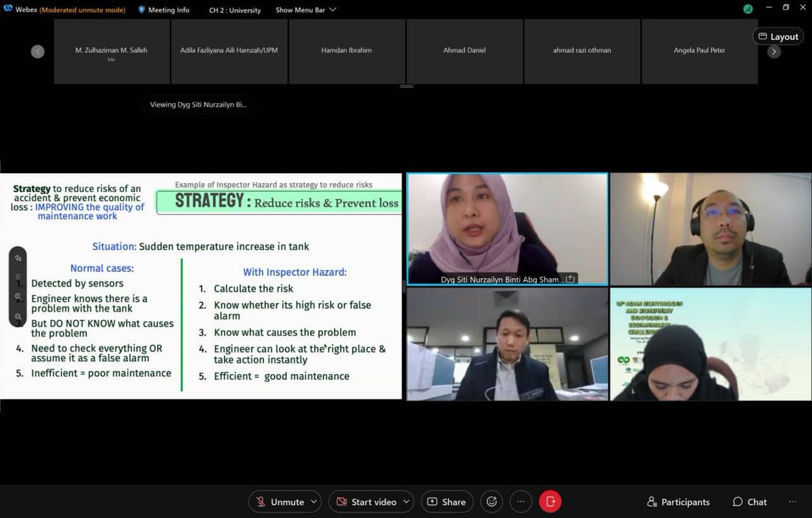812x518 pixels.
Task: Open more options in meeting controls
Action: click(x=520, y=502)
